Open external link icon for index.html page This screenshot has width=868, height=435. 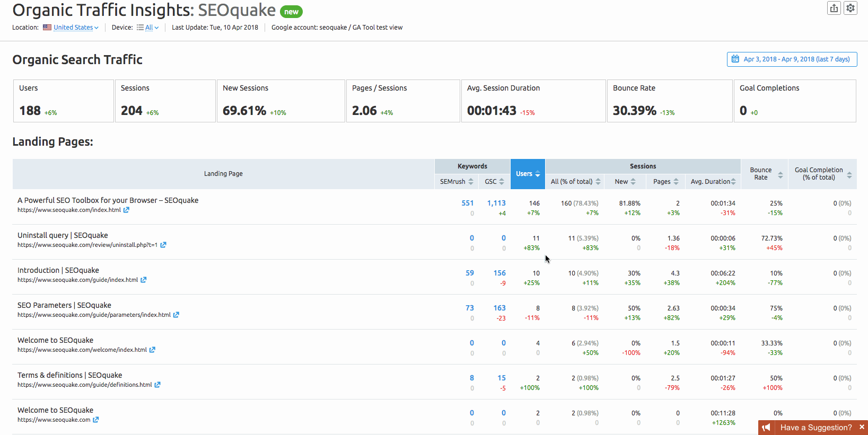tap(127, 210)
